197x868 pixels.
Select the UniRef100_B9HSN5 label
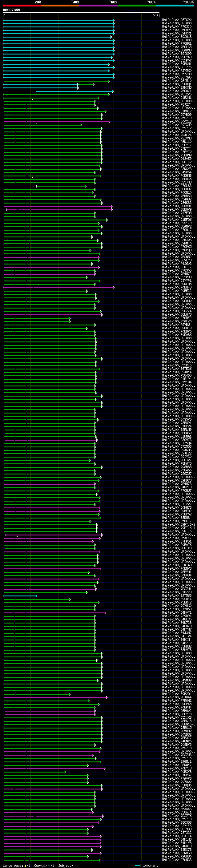pos(177,88)
